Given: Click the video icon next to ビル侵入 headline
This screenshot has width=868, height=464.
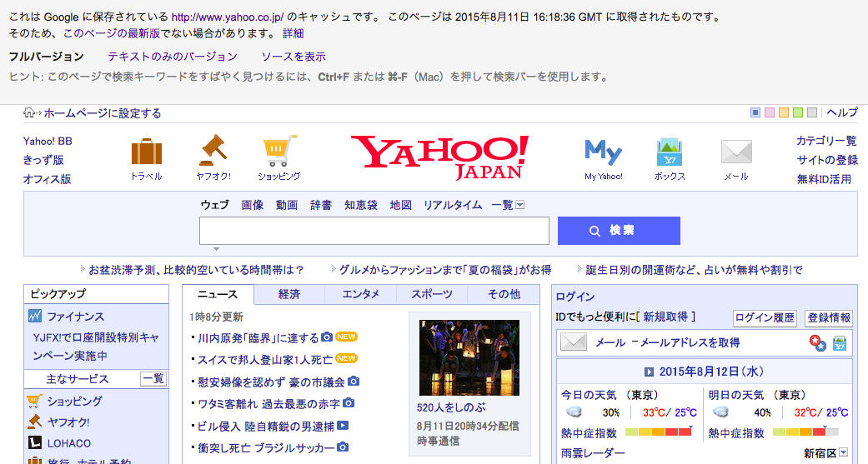Looking at the screenshot, I should click(x=343, y=426).
